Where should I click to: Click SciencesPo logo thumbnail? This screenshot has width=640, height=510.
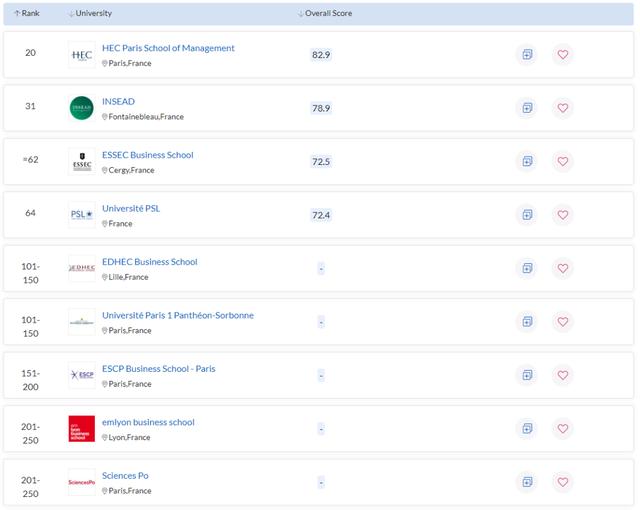[82, 482]
